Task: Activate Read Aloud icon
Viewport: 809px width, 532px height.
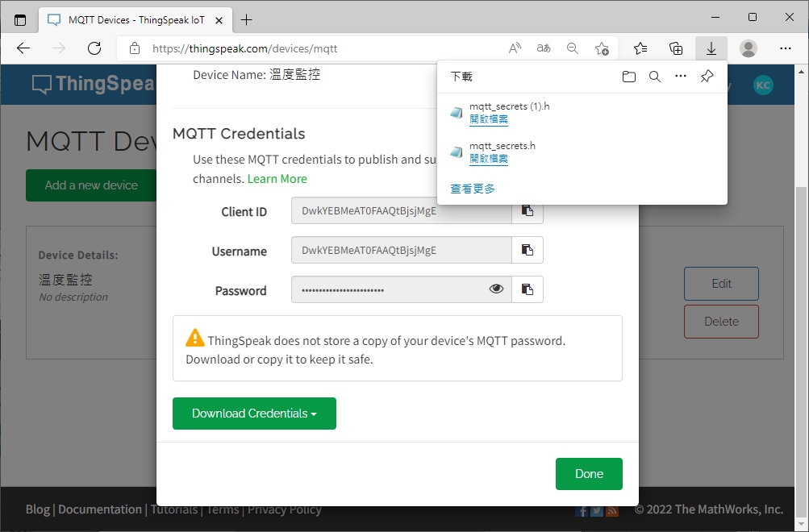Action: 515,48
